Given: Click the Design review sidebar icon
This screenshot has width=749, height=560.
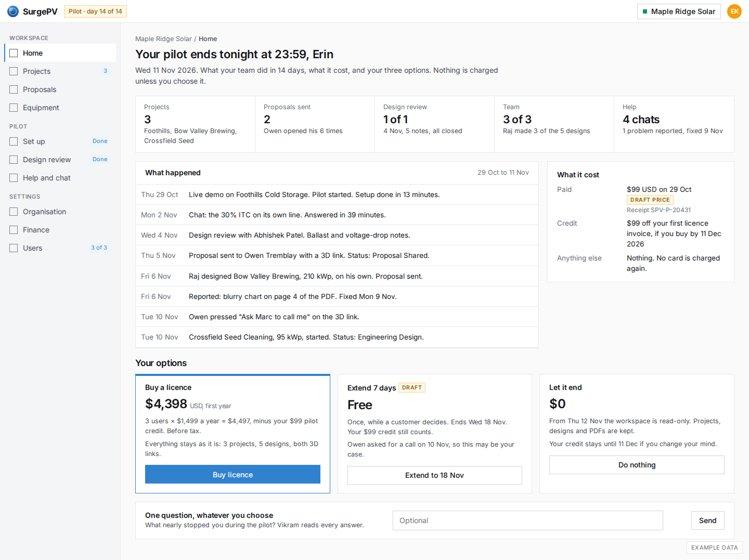Looking at the screenshot, I should tap(14, 160).
